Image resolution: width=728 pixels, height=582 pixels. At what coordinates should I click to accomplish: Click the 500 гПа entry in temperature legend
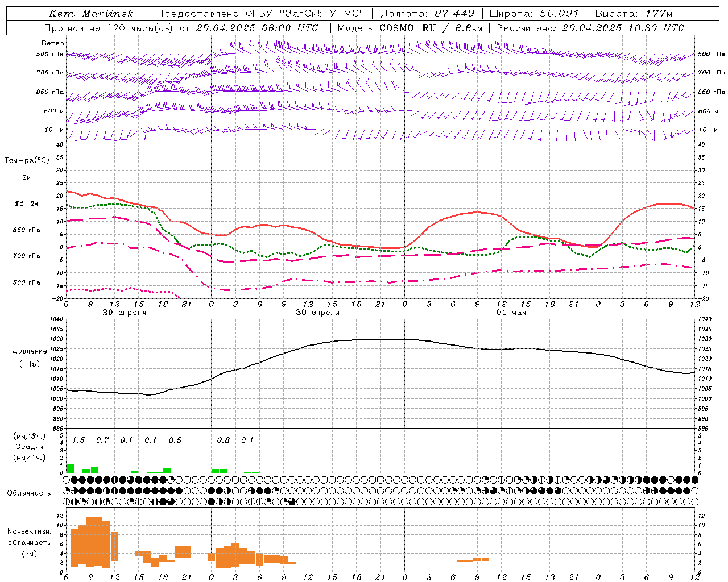click(27, 282)
